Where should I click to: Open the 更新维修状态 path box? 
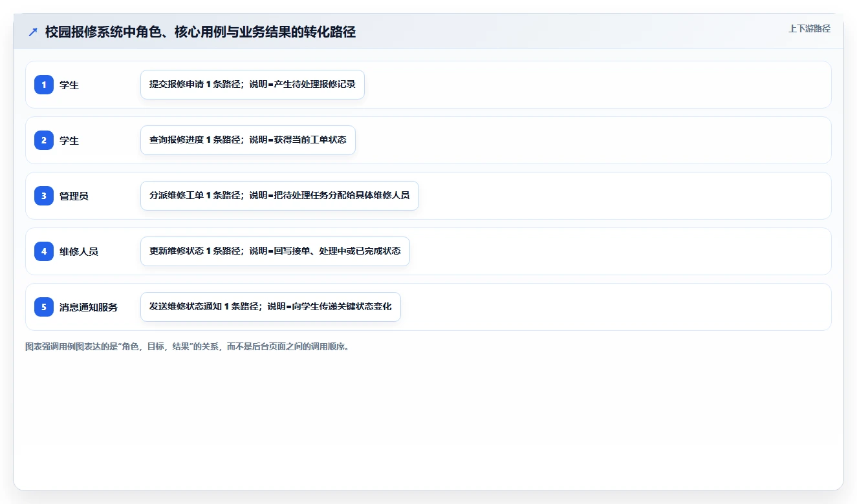[x=275, y=251]
